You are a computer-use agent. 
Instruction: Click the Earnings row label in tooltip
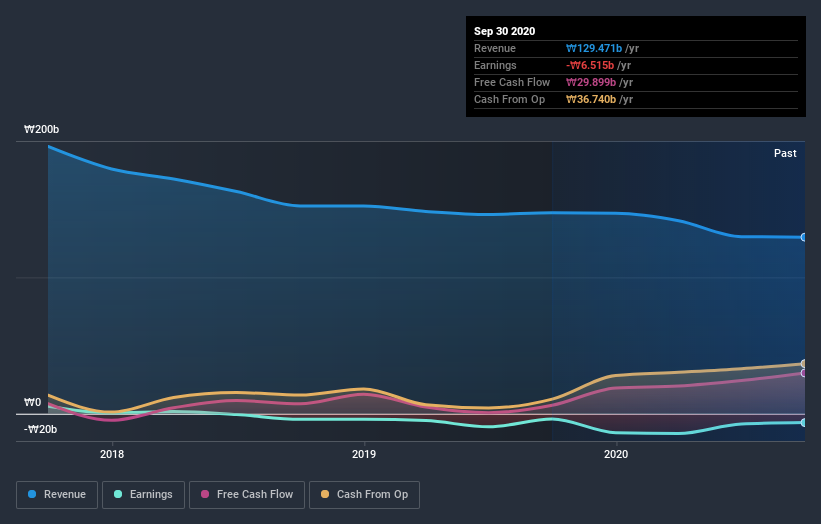(x=495, y=65)
